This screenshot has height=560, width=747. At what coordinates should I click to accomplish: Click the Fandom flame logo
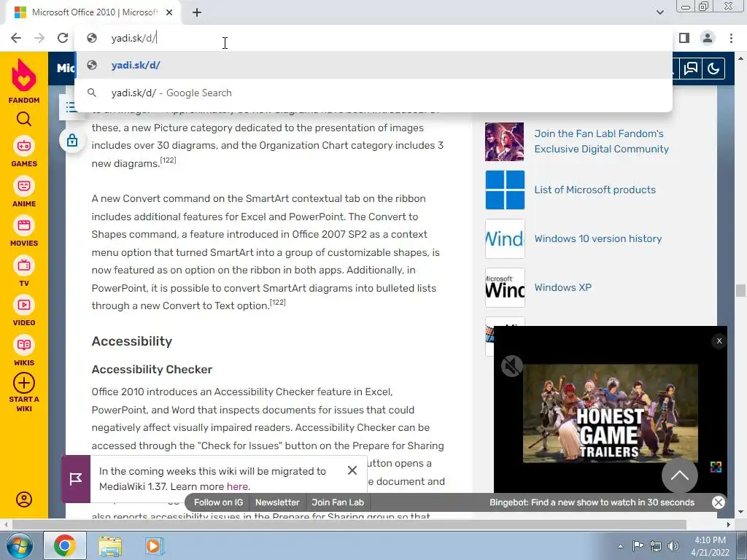coord(24,75)
